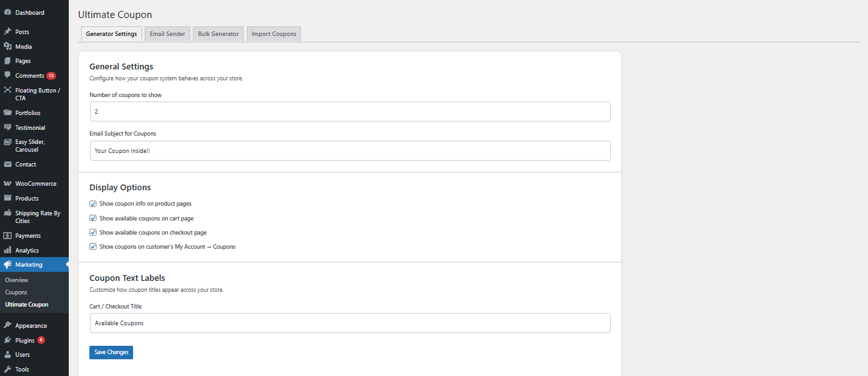Disable Show available coupons on checkout page
This screenshot has width=868, height=376.
93,233
